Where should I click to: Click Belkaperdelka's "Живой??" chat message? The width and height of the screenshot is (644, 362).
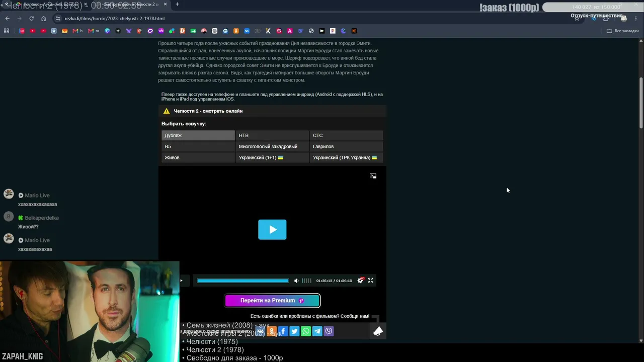click(x=28, y=227)
